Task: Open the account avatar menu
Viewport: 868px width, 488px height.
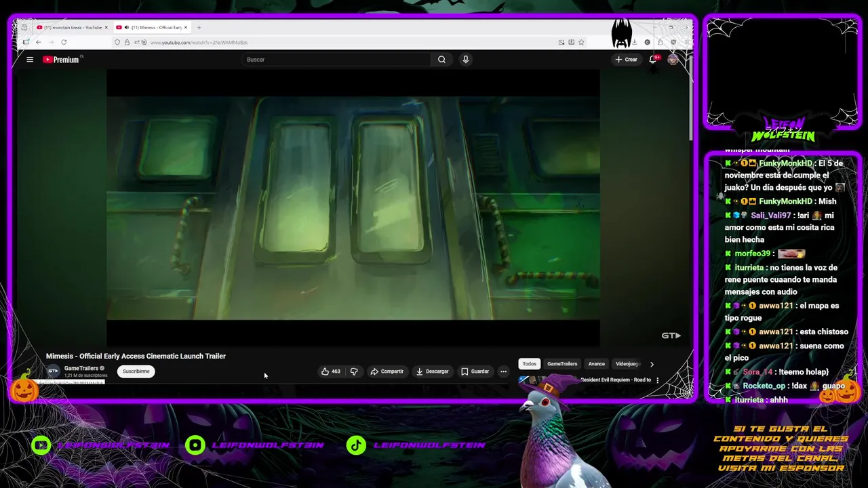Action: (x=673, y=60)
